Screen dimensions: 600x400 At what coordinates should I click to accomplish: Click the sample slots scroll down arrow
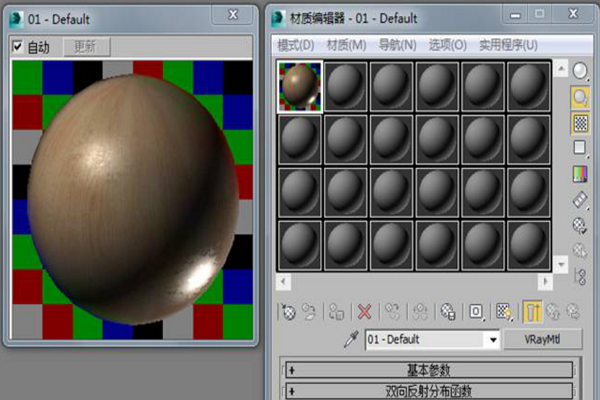(561, 264)
